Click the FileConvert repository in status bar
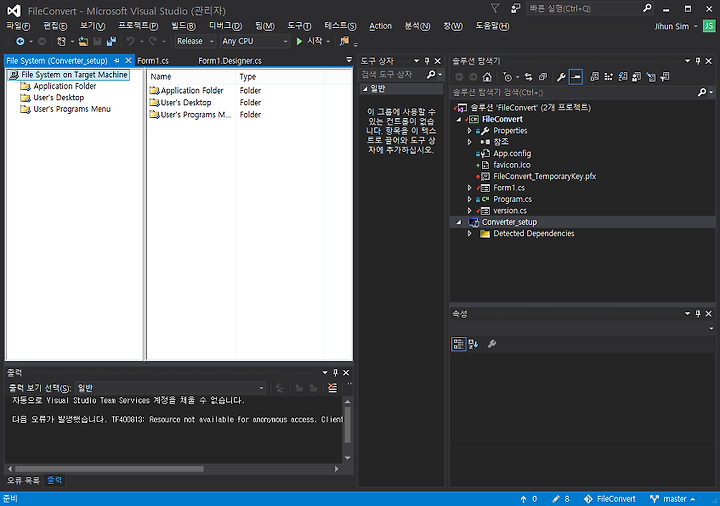This screenshot has width=720, height=506. coord(610,499)
